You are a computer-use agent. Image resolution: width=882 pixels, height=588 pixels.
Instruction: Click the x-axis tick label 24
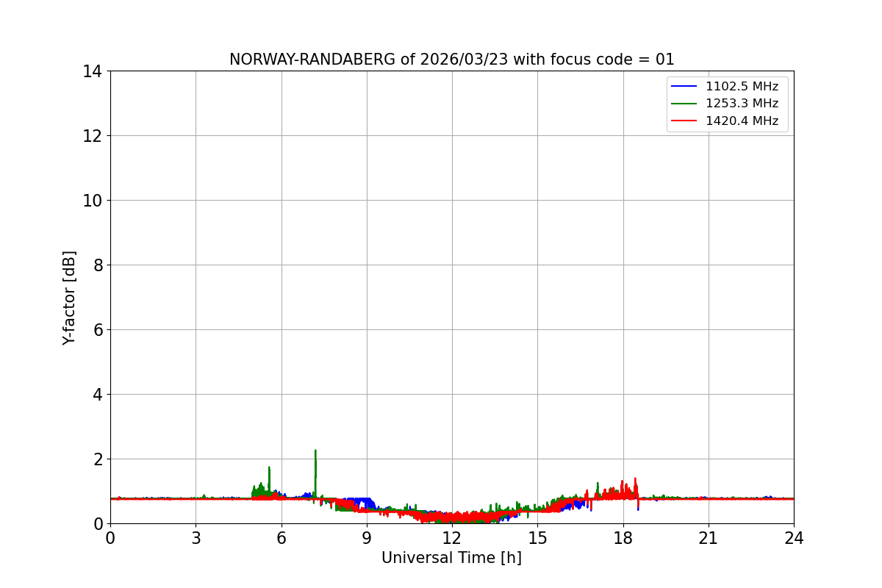tap(794, 538)
